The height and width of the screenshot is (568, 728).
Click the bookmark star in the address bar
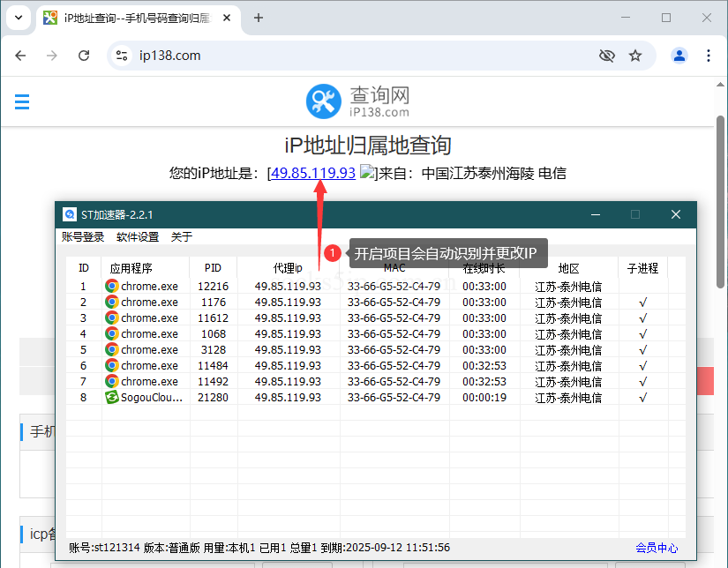point(635,55)
